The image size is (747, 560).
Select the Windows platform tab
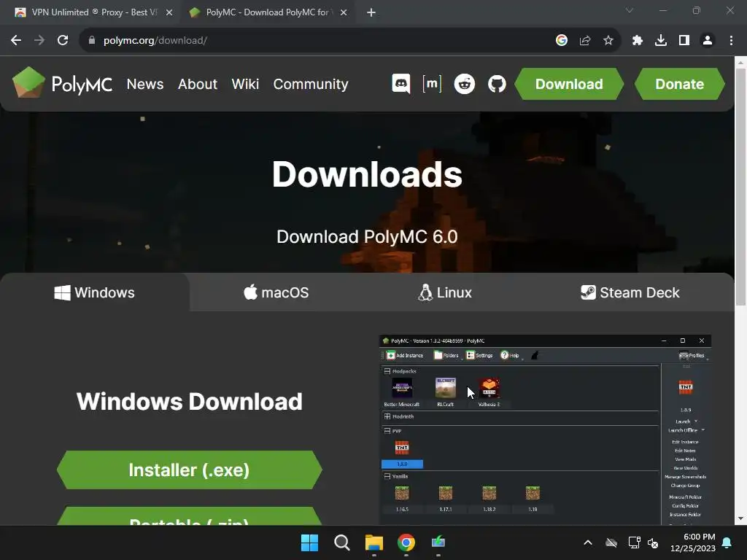[x=95, y=292]
